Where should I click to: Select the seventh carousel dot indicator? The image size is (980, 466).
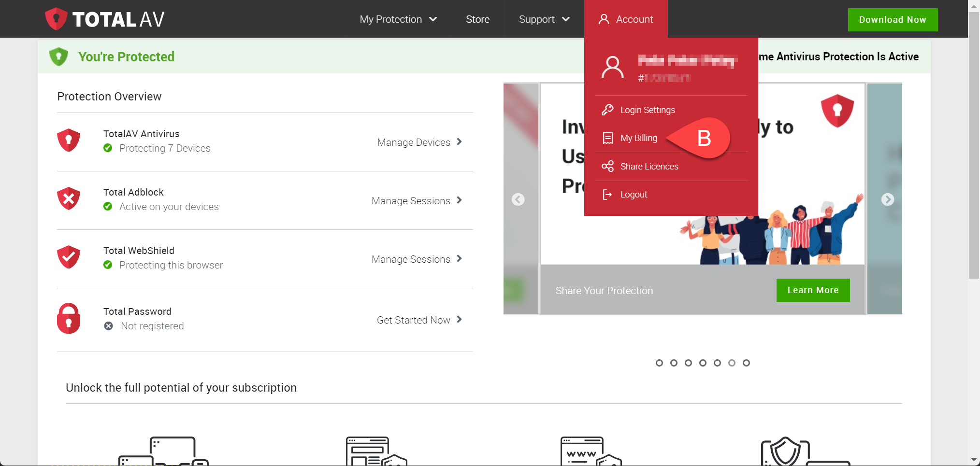(746, 363)
